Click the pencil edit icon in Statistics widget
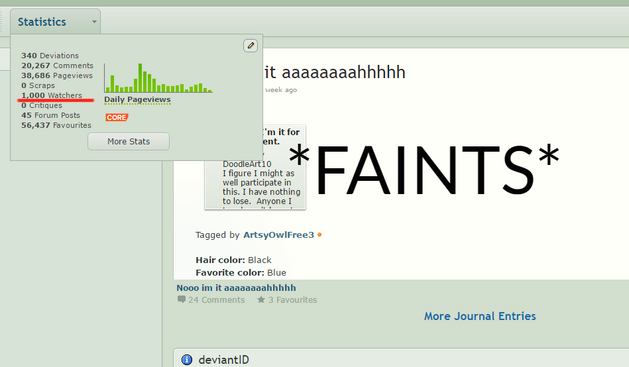 [250, 45]
